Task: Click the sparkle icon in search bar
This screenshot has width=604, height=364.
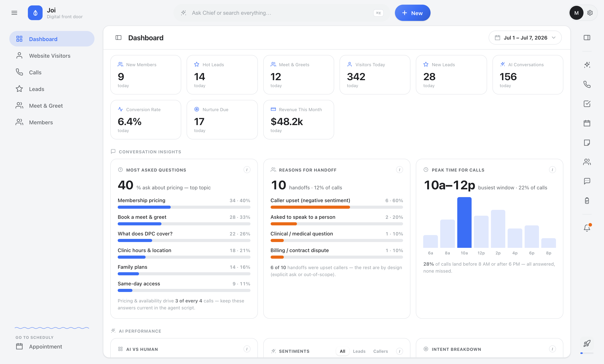Action: [x=184, y=13]
